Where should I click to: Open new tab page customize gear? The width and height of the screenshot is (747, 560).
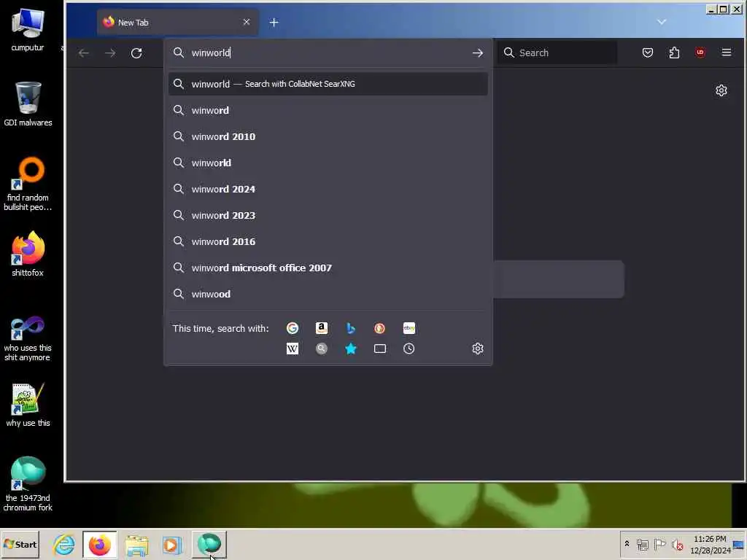coord(721,90)
